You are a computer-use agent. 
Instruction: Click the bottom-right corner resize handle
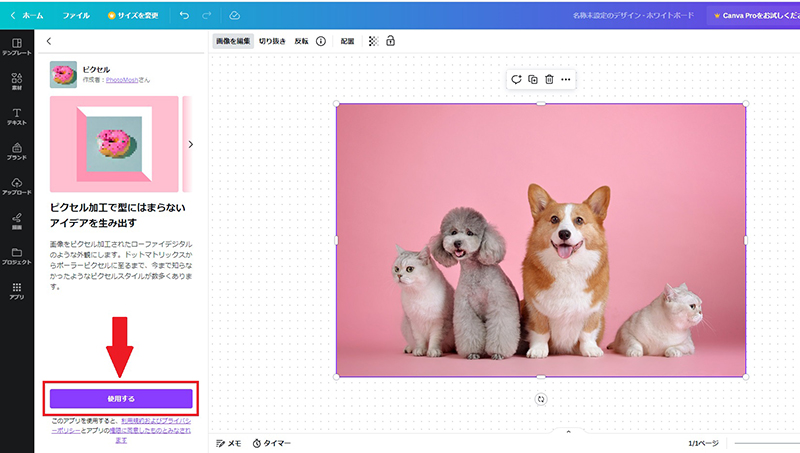[746, 377]
